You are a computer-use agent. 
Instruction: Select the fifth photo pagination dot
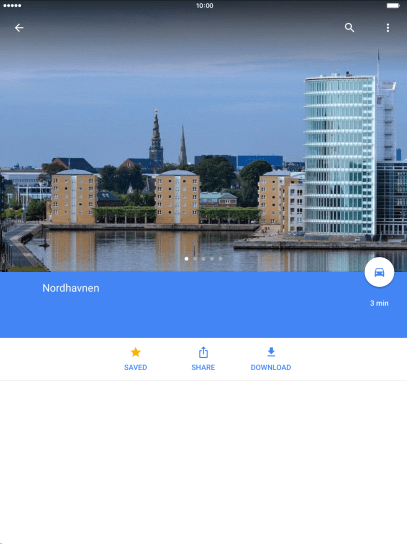[220, 259]
